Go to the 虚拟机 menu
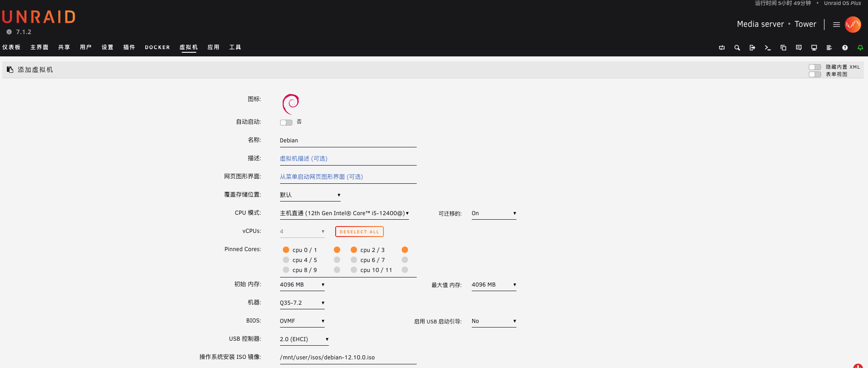The image size is (868, 368). (189, 47)
